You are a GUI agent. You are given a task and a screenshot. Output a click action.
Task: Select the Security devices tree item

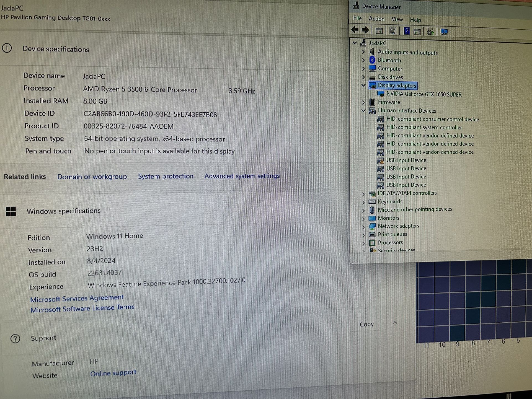point(396,250)
